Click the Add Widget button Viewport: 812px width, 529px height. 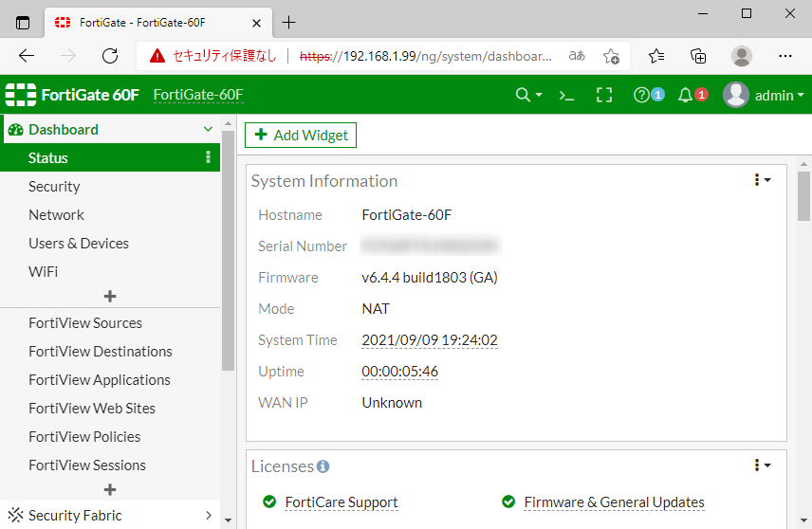coord(301,136)
